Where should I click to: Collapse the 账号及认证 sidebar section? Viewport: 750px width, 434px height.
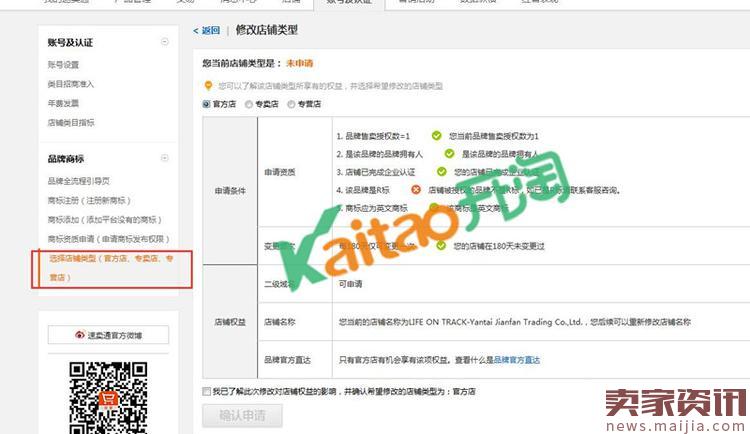coord(165,42)
